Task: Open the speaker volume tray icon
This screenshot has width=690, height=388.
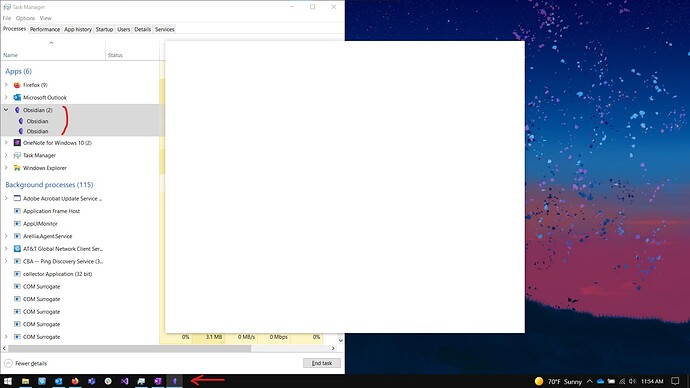Action: tap(633, 381)
